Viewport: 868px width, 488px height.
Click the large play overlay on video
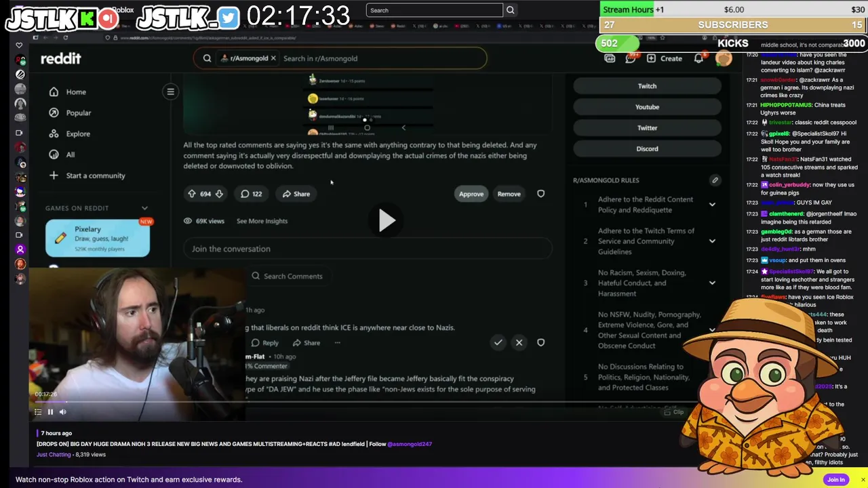(x=387, y=220)
